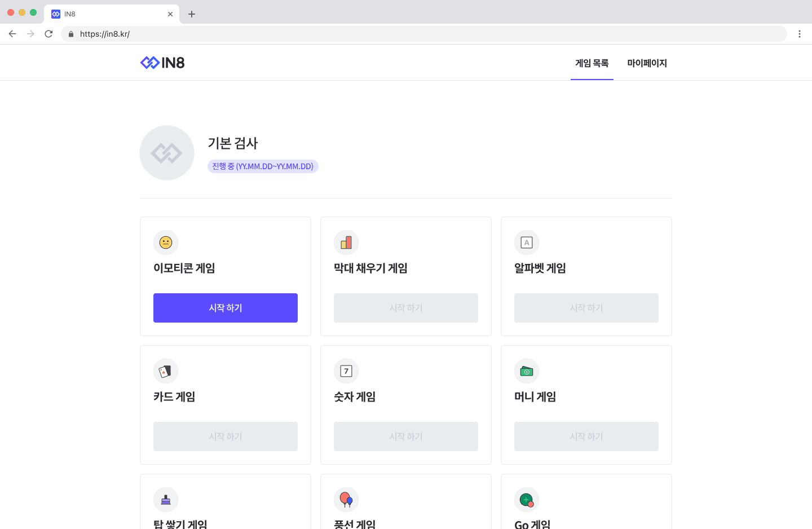Click the green money game icon
Screen dimensions: 812x529
pos(527,371)
